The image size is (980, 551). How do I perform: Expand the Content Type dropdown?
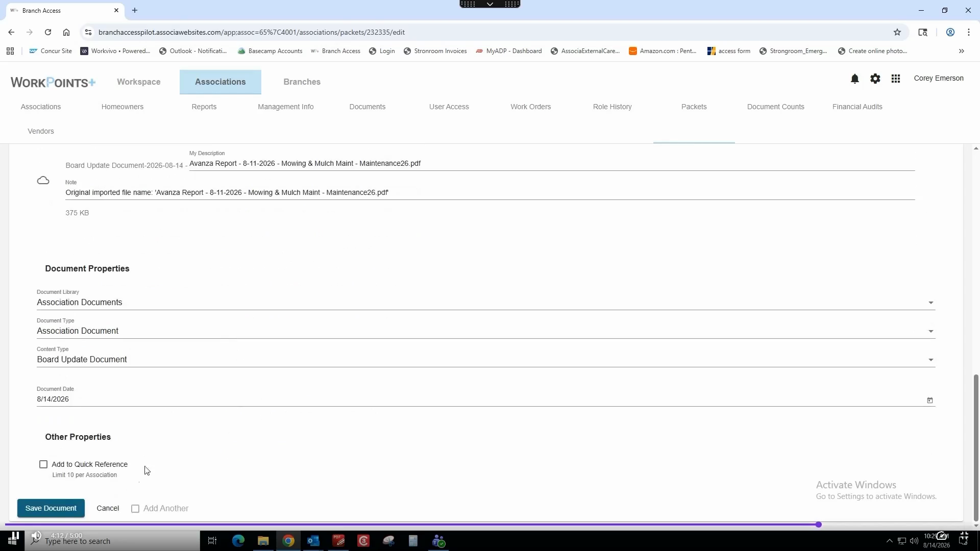pyautogui.click(x=485, y=360)
